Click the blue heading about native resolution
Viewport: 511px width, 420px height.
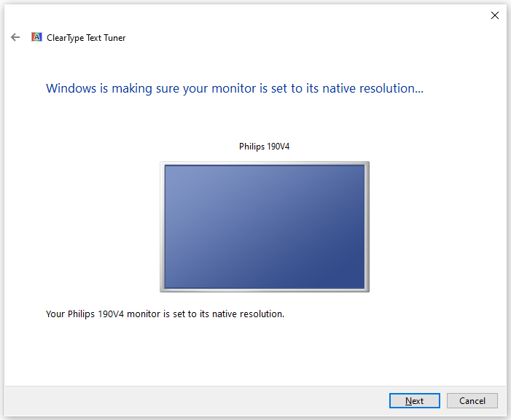point(235,89)
